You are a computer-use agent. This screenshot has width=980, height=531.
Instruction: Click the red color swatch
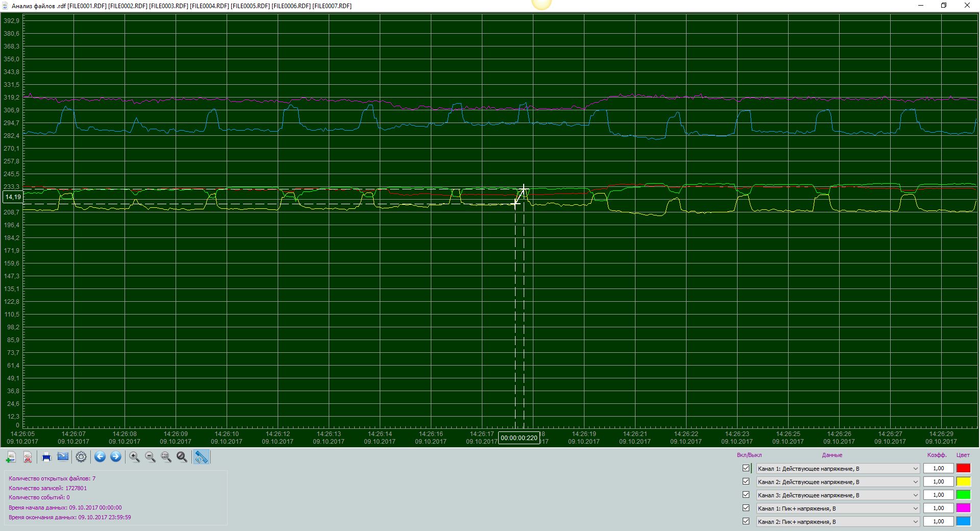963,468
